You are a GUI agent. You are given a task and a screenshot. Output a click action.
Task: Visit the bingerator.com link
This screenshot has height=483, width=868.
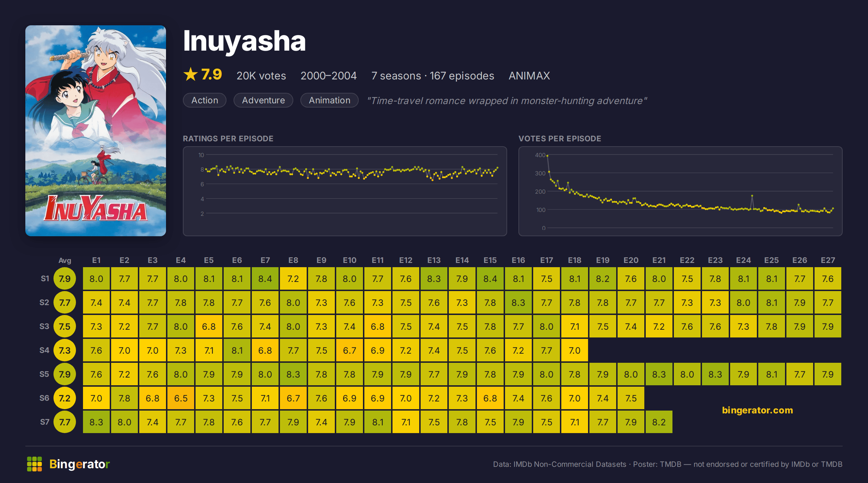[x=757, y=410]
